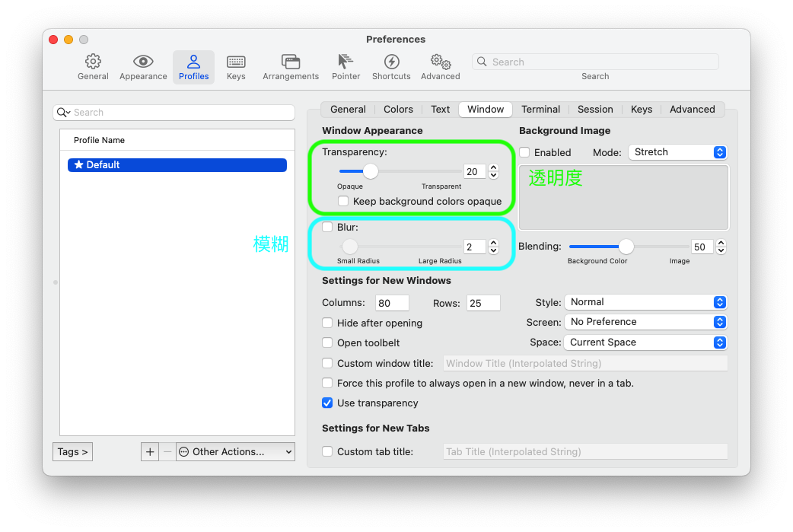Click the Transparency value field showing 20
Viewport: 793px width, 532px height.
474,171
